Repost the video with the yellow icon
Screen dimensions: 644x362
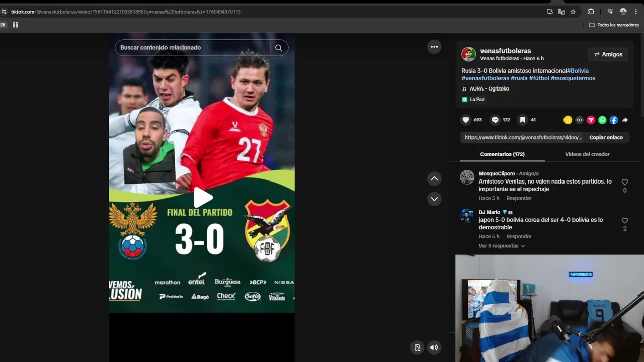coord(568,120)
